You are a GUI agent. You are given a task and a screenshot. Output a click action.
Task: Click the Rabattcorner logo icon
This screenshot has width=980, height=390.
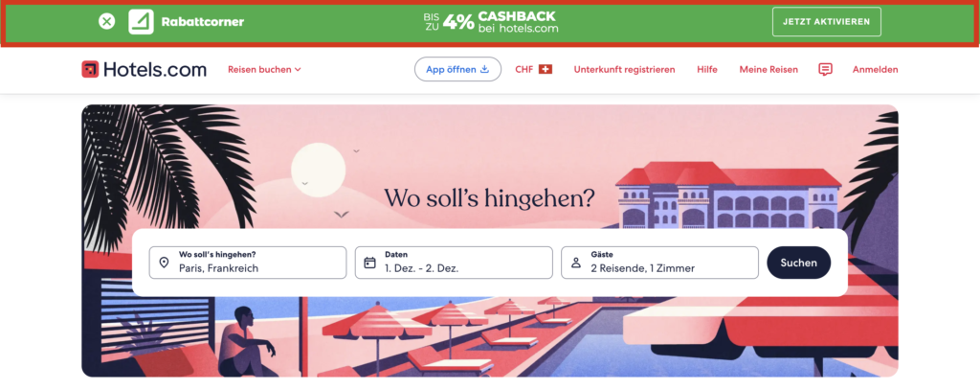[142, 22]
